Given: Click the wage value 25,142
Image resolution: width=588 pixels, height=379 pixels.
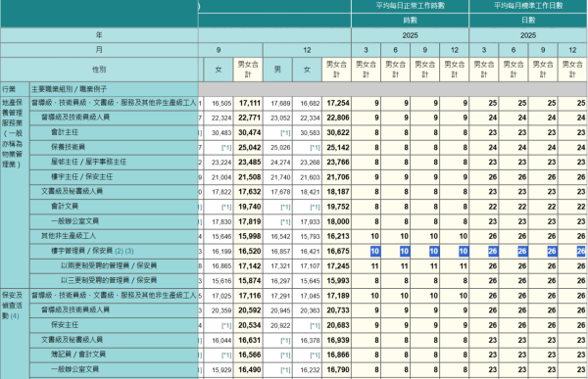Looking at the screenshot, I should (x=338, y=147).
